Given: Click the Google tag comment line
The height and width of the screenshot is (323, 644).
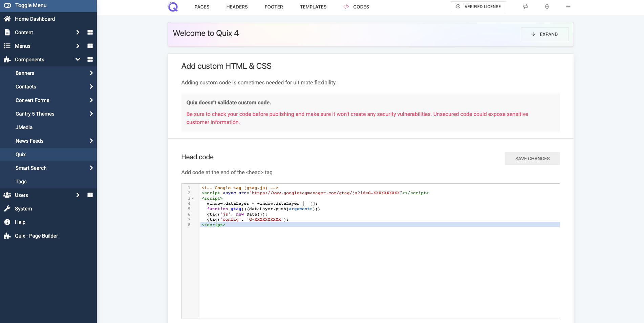Looking at the screenshot, I should 240,188.
